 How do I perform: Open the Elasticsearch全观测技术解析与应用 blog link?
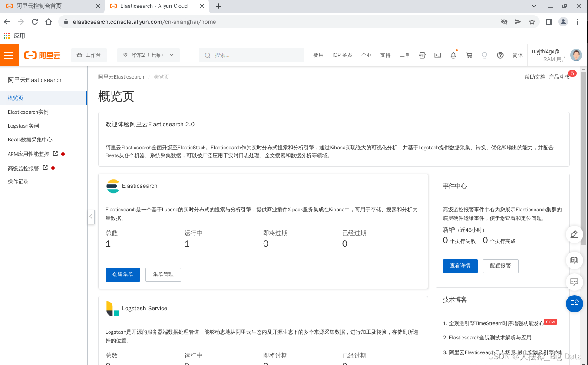pyautogui.click(x=490, y=338)
